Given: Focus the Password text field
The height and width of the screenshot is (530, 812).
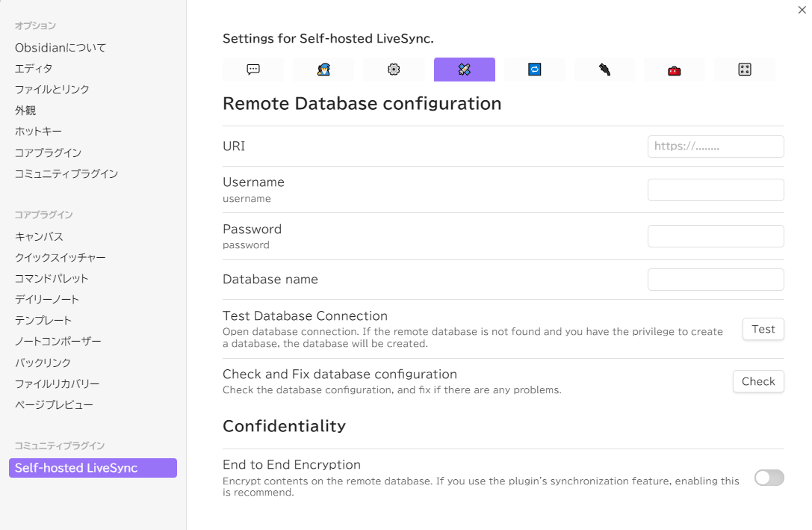Looking at the screenshot, I should pos(715,236).
